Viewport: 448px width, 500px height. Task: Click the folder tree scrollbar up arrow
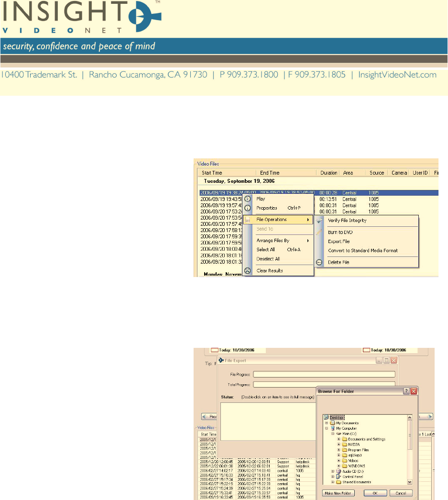point(410,417)
